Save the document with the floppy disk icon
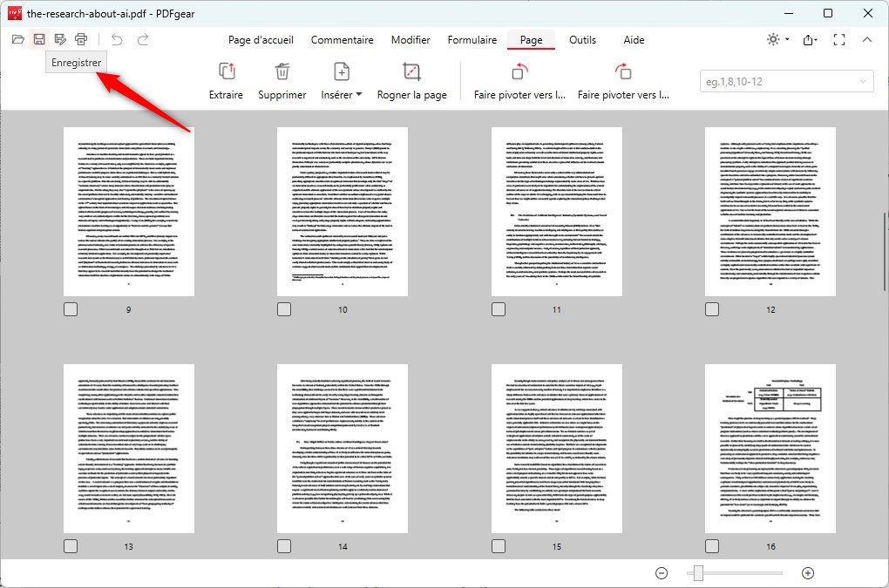This screenshot has height=588, width=889. [38, 38]
